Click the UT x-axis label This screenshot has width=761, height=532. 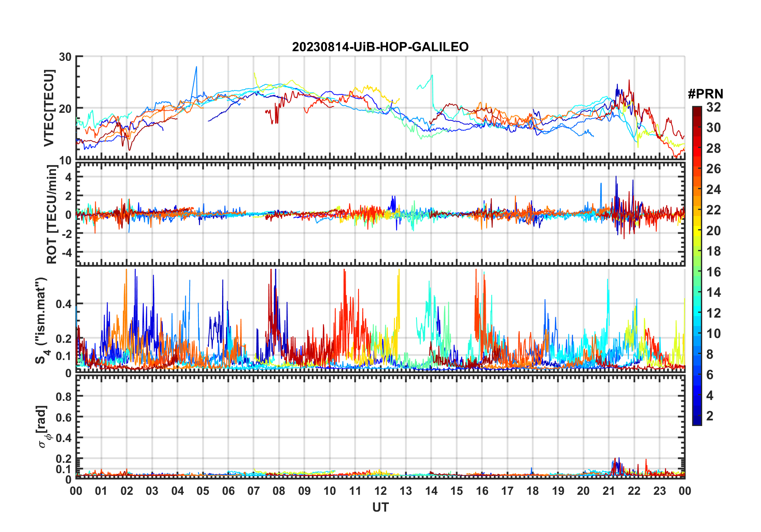(x=380, y=508)
